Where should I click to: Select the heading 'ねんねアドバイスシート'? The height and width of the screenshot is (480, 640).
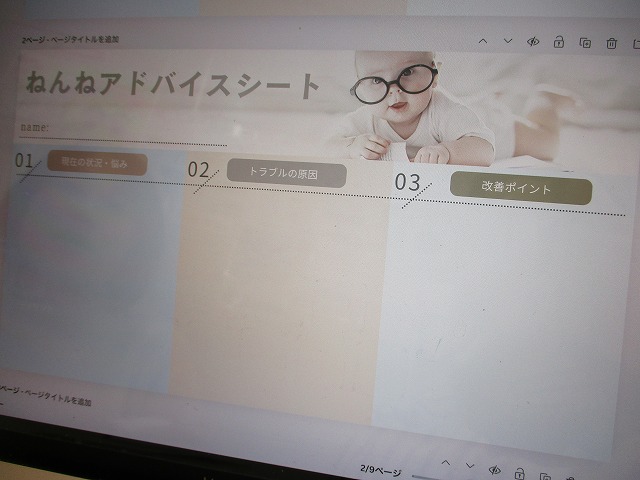173,84
